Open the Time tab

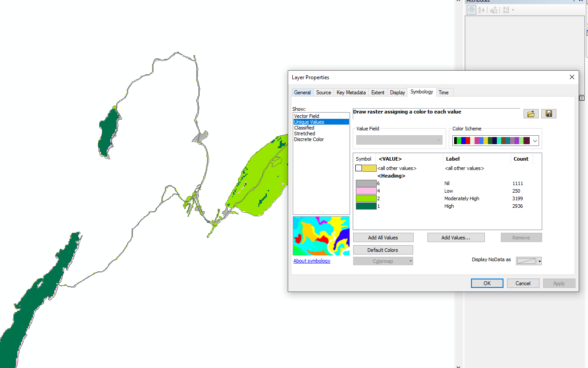[x=443, y=93]
